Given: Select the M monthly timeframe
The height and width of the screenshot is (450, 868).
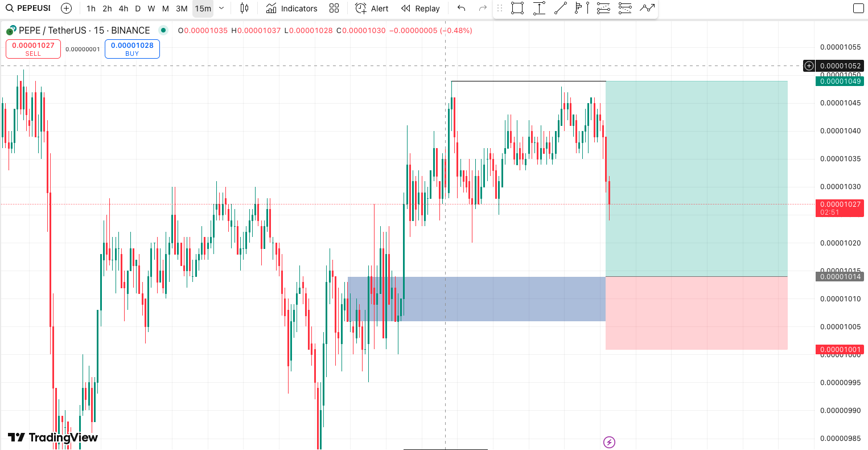Looking at the screenshot, I should pyautogui.click(x=166, y=9).
